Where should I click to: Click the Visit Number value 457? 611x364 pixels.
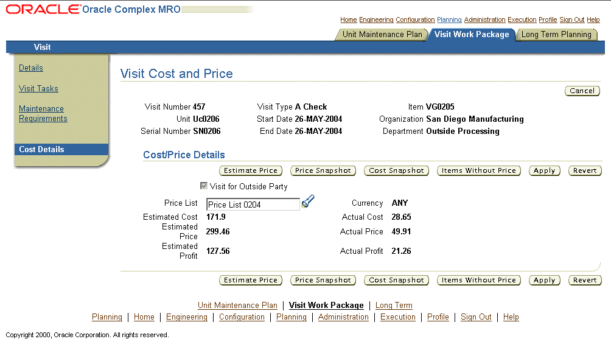tap(199, 107)
